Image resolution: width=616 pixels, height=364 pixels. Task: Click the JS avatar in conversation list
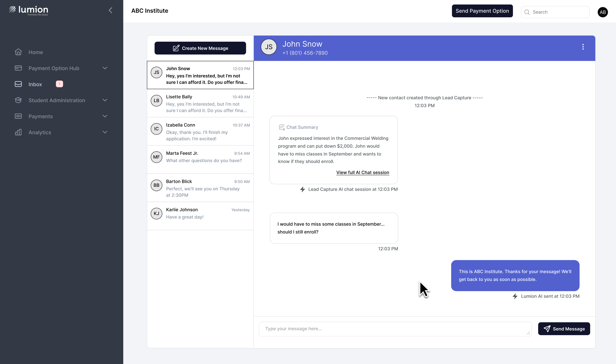click(x=156, y=72)
